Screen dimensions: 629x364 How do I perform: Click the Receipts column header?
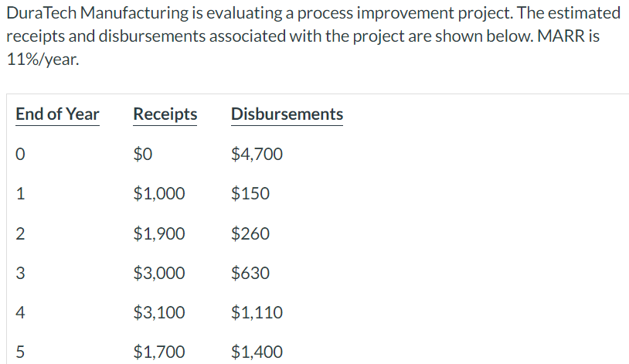[165, 114]
